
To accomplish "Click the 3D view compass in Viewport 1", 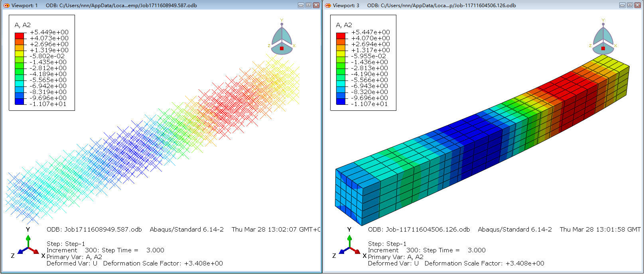I will (x=282, y=37).
